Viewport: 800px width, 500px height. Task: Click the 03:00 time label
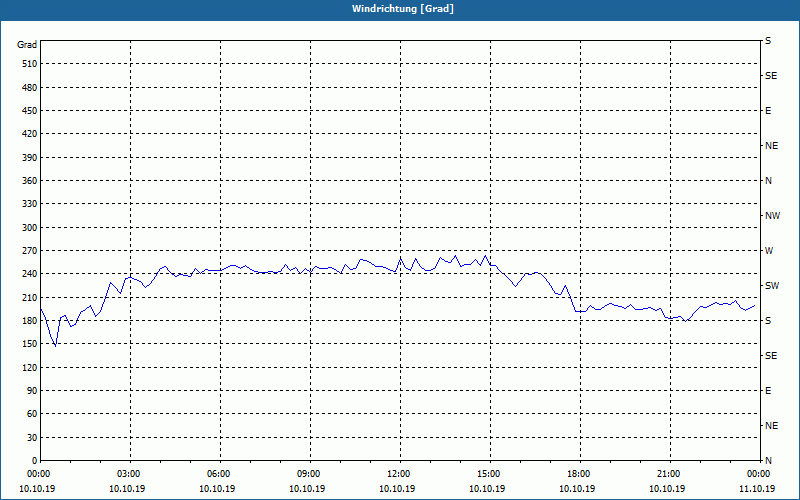[x=131, y=474]
